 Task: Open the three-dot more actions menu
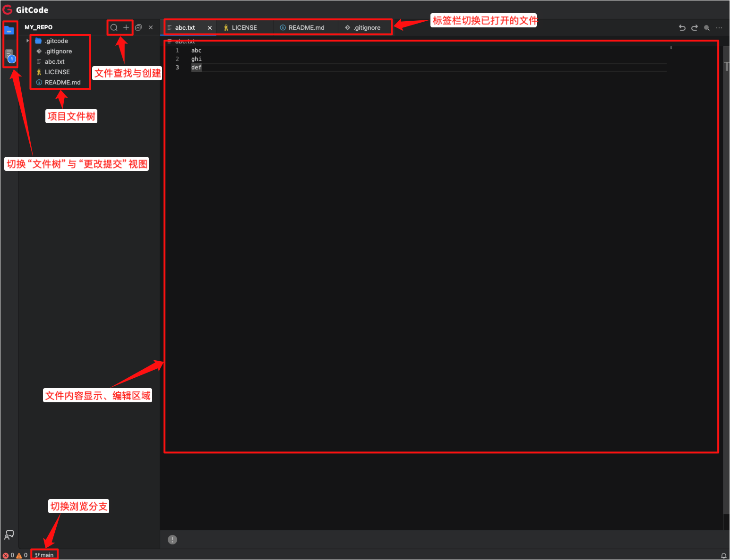pos(719,28)
